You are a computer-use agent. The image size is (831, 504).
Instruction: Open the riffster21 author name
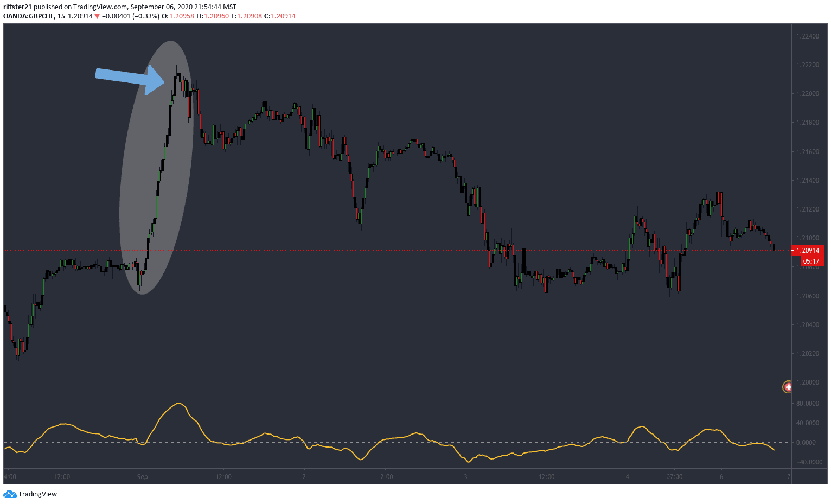click(x=18, y=7)
